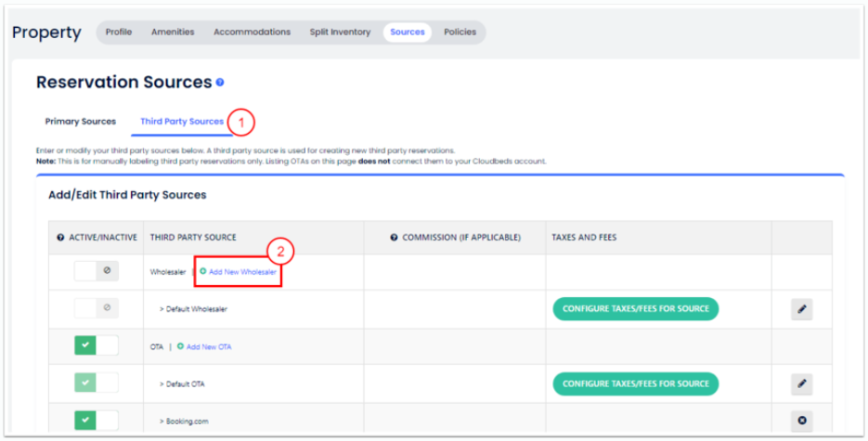Open the Policies property tab
This screenshot has height=441, width=868.
pyautogui.click(x=460, y=32)
